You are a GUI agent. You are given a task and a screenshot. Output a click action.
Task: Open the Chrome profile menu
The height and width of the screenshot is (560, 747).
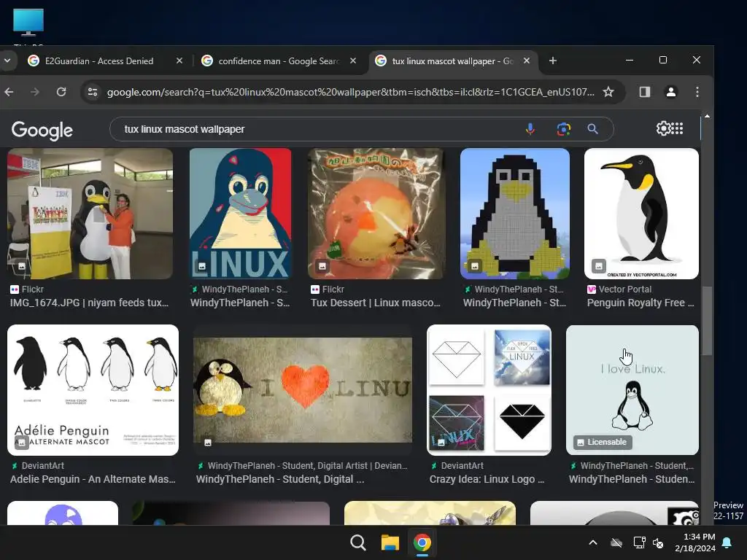[671, 92]
